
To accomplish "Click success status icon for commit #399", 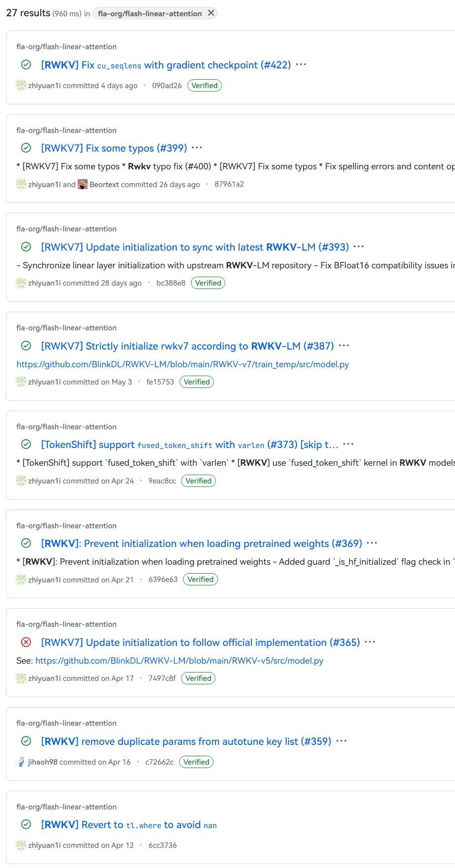I will point(26,148).
